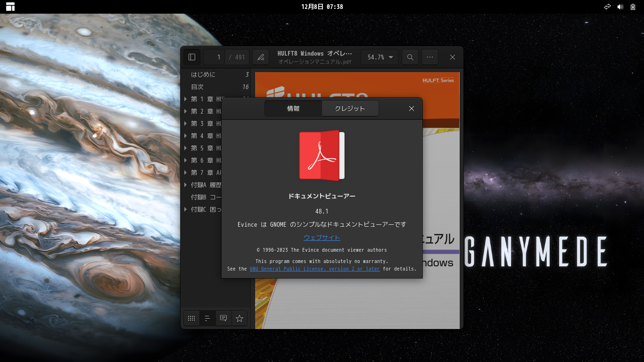The image size is (644, 362).
Task: Expand the 第 4 章 outline entry
Action: pos(186,136)
